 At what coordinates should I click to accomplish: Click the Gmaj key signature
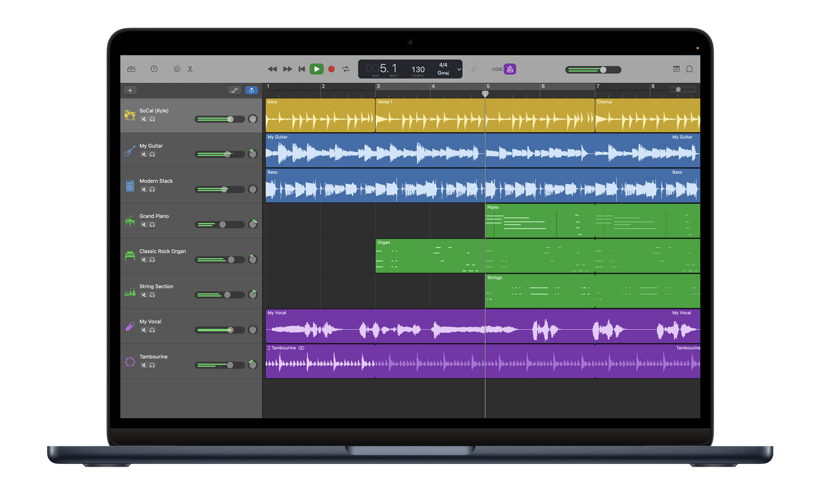click(x=443, y=73)
